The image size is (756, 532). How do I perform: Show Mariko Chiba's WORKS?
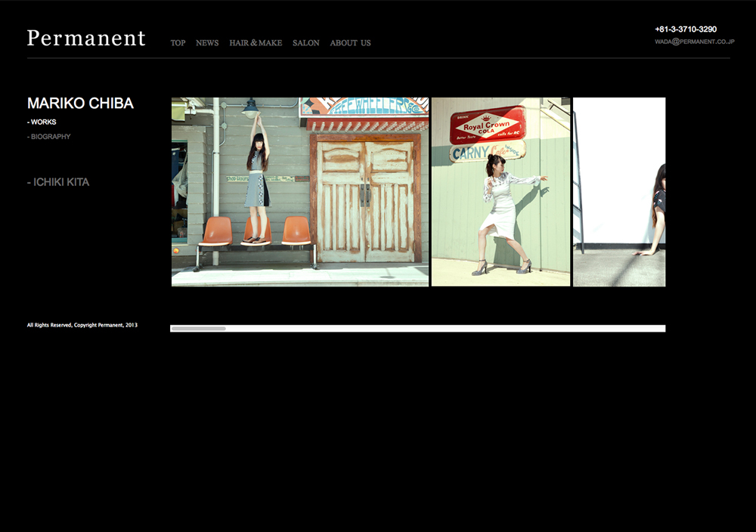[x=42, y=122]
